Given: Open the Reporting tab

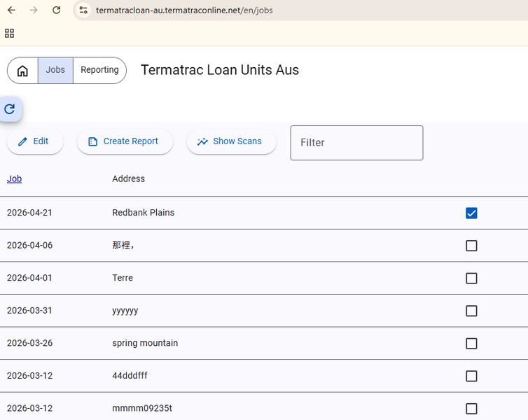Looking at the screenshot, I should point(99,70).
